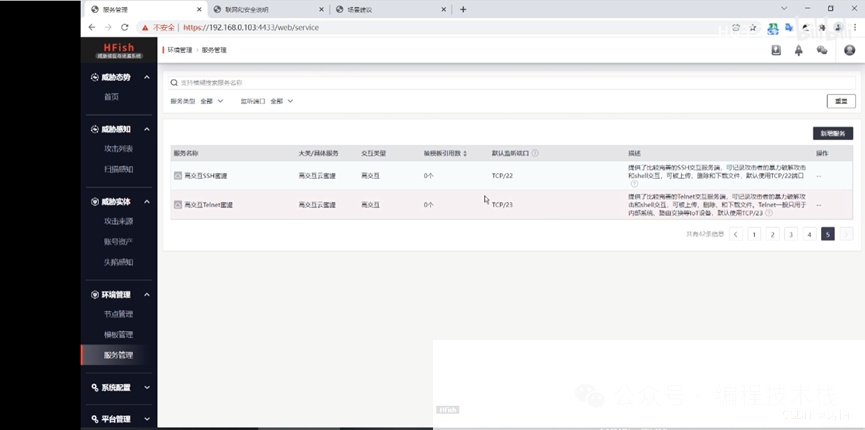Viewport: 865px width, 430px height.
Task: Go to pagination page 2
Action: click(x=772, y=234)
